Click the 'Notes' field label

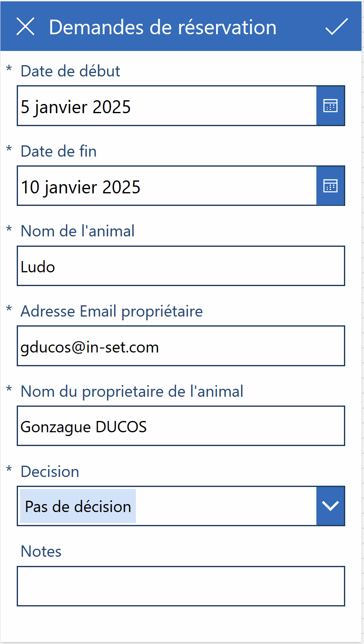(41, 551)
